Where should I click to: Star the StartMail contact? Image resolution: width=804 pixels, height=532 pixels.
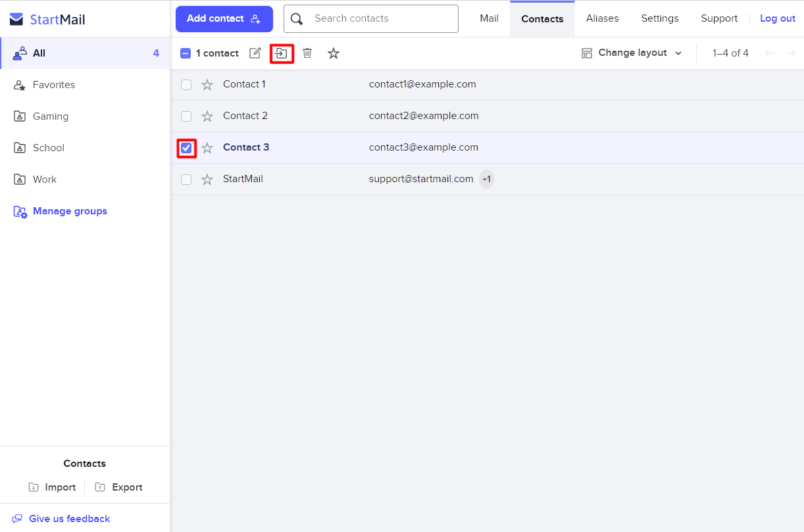[207, 180]
